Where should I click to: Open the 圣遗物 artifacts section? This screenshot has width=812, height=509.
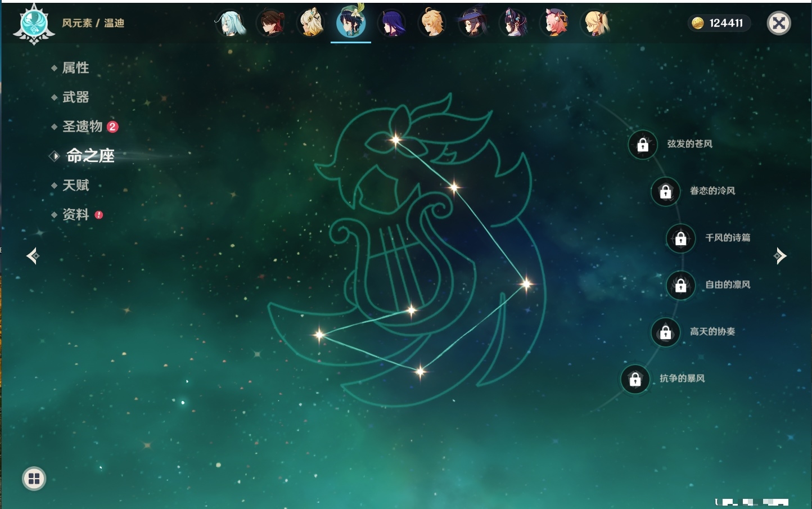click(x=82, y=127)
